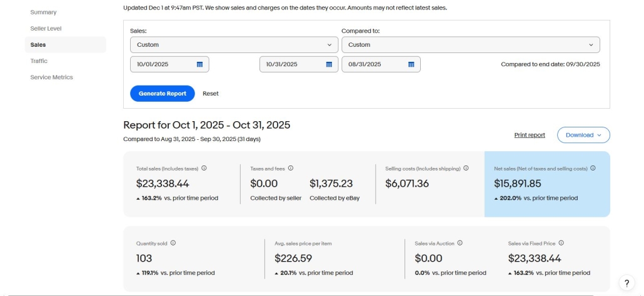Click info icon beside Taxes and fees
The width and height of the screenshot is (644, 296).
(291, 168)
